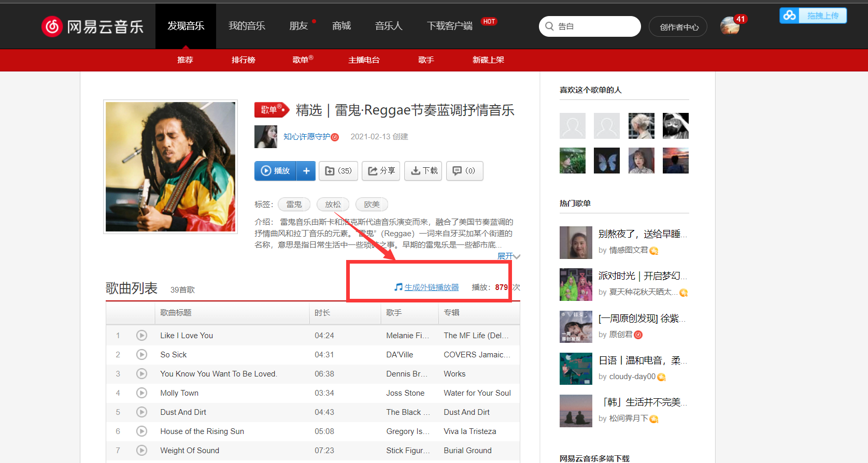Click the NetEase Cloud Music logo
The width and height of the screenshot is (868, 463).
(x=93, y=26)
